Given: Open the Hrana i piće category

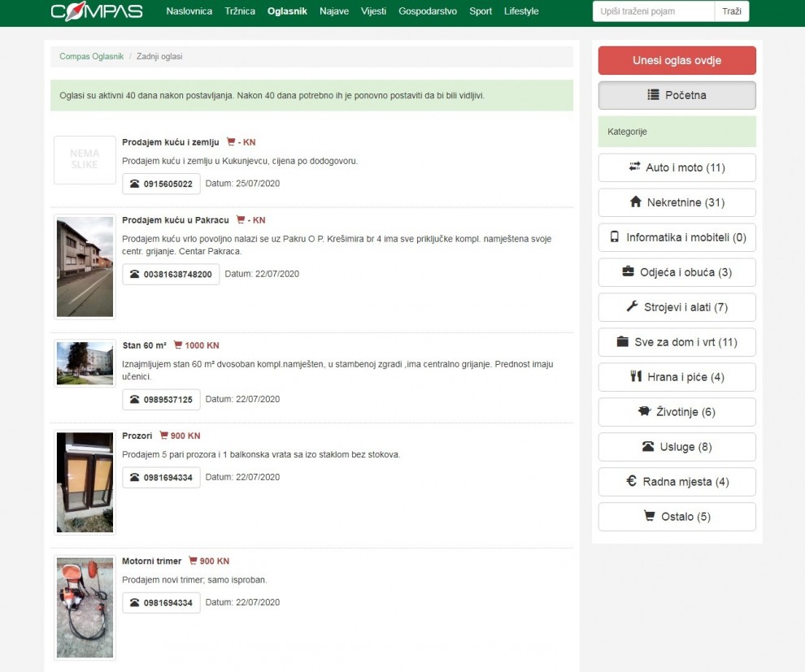Looking at the screenshot, I should (x=677, y=377).
